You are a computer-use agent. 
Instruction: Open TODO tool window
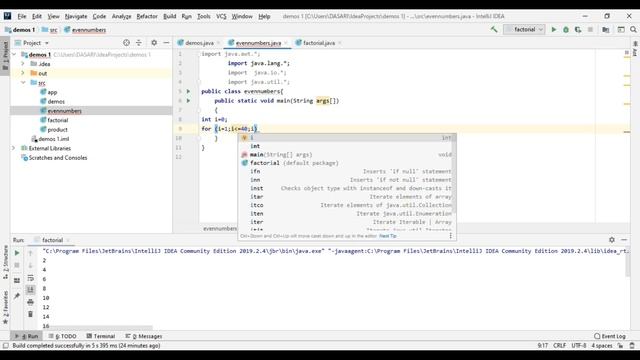pyautogui.click(x=62, y=336)
